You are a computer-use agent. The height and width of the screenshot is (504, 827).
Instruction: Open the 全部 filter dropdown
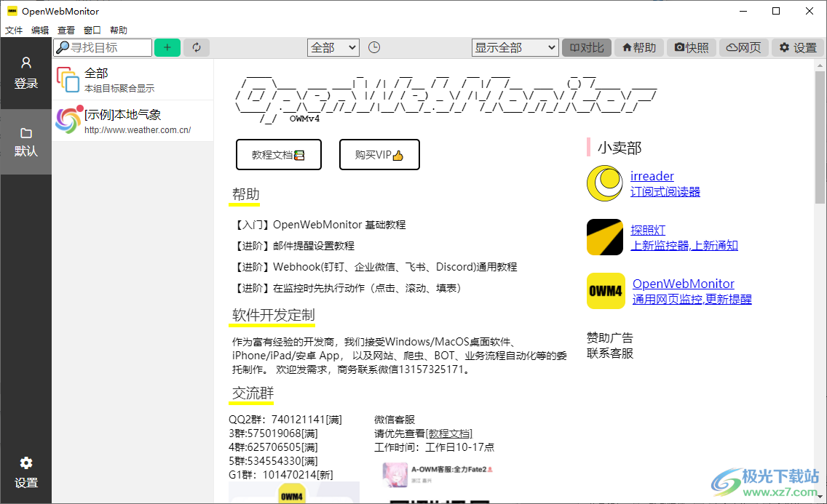[333, 47]
